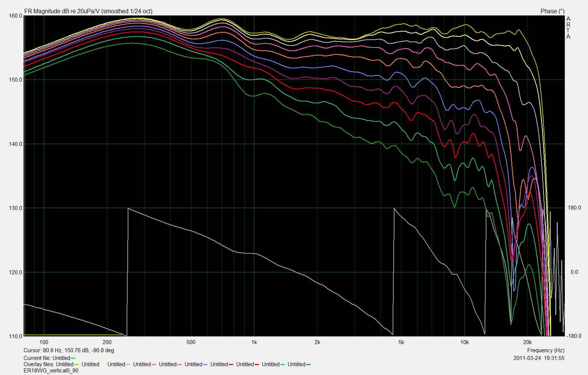Click the 160.0 magnitude axis tick label
Viewport: 588px width, 375px height.
[x=15, y=16]
